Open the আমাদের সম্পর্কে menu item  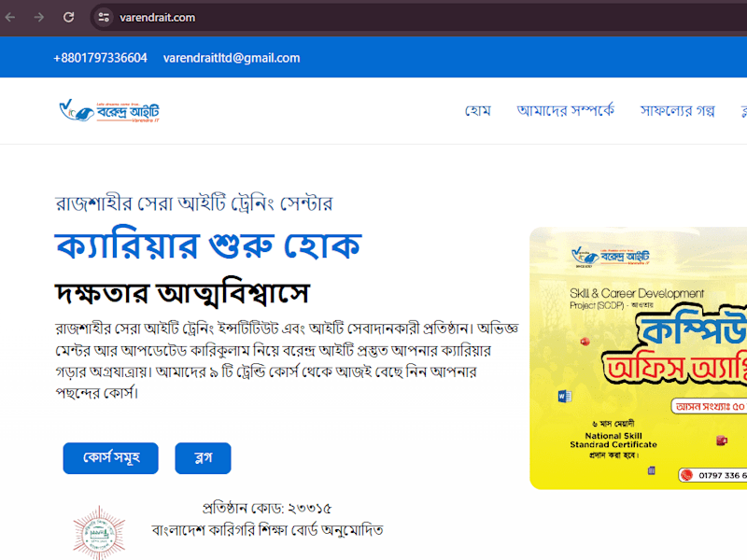566,111
